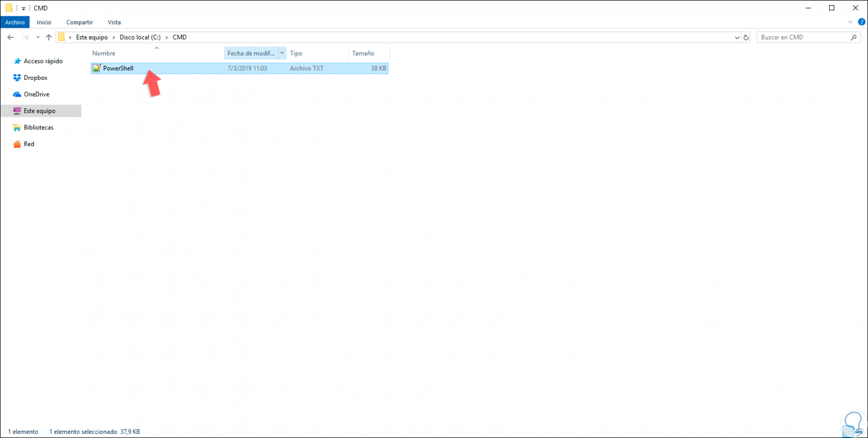Go forward with the right arrow button
Viewport: 868px width, 438px height.
click(x=25, y=37)
